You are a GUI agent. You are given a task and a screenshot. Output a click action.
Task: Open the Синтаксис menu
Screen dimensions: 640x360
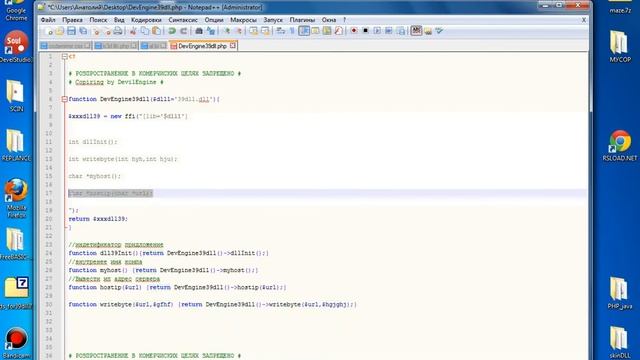click(183, 20)
